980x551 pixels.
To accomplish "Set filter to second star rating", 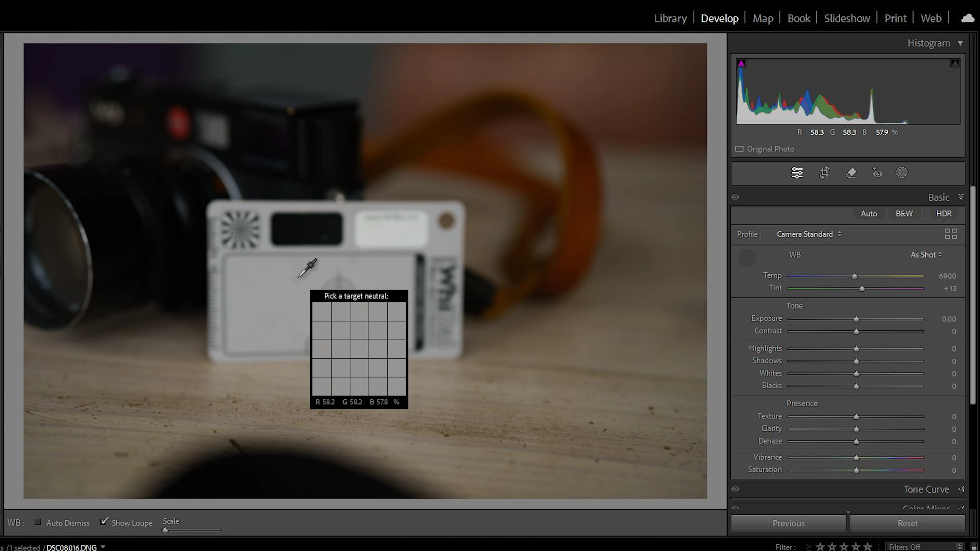I will (x=832, y=547).
